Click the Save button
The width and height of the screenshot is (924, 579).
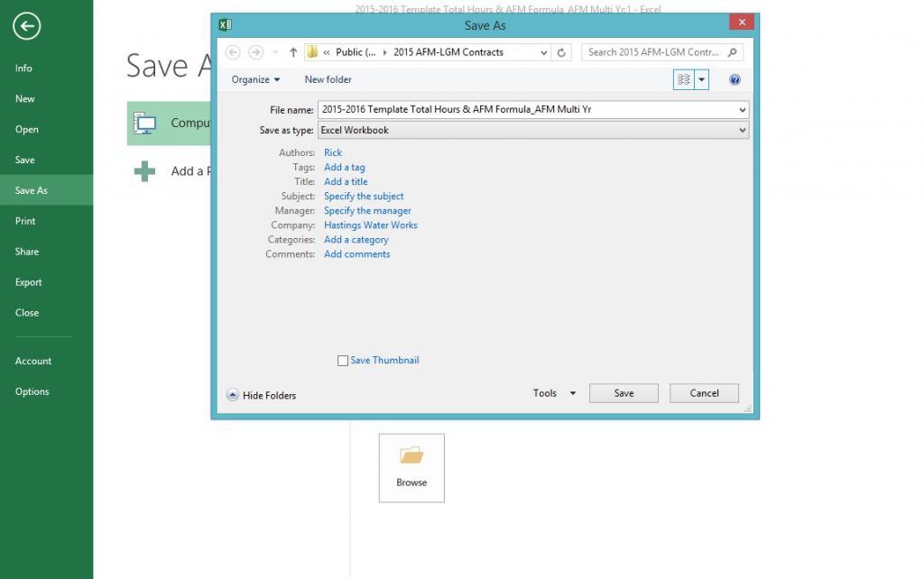click(623, 392)
